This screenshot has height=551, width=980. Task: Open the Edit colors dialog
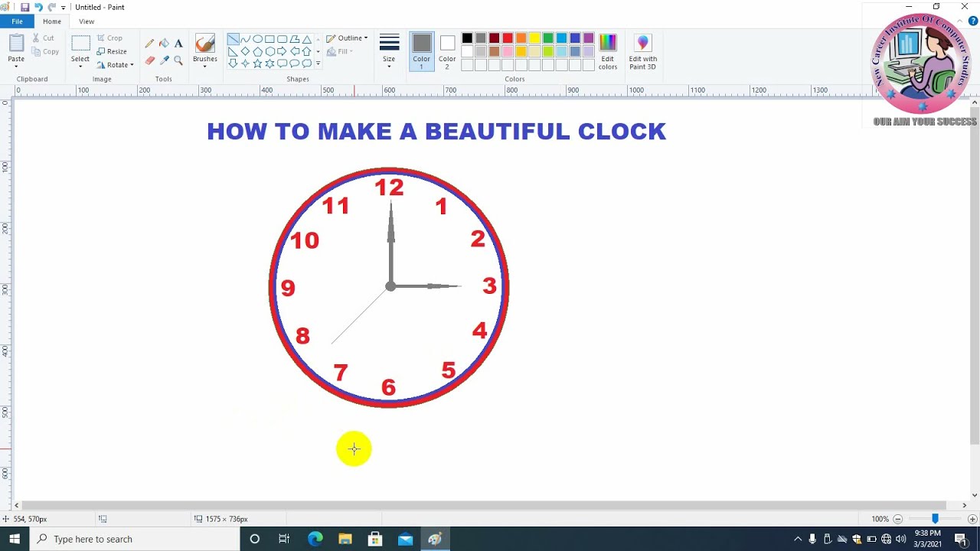point(608,52)
